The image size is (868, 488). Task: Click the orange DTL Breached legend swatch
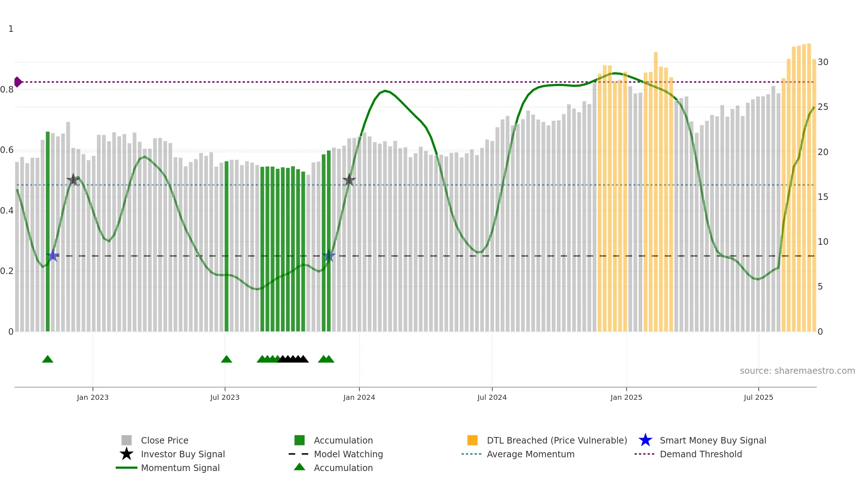click(472, 440)
